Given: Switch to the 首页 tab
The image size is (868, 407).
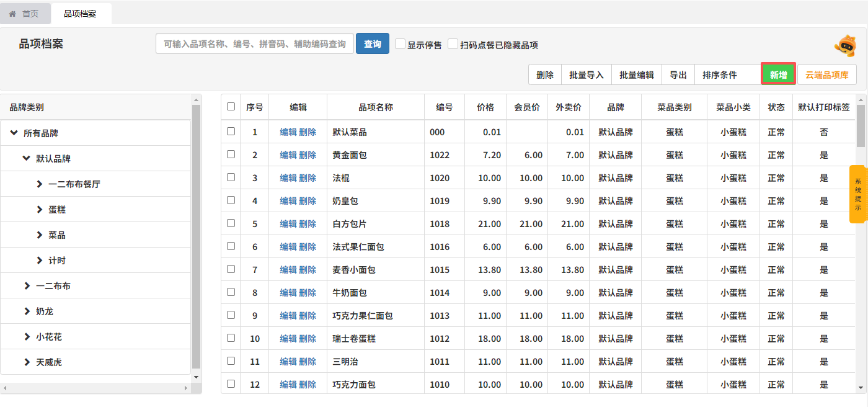Looking at the screenshot, I should pos(25,14).
